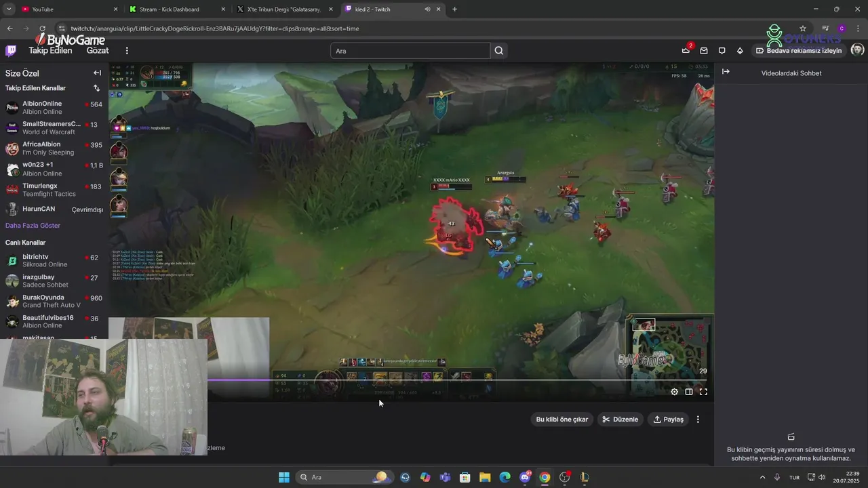The width and height of the screenshot is (868, 488).
Task: Open clip more options three dots
Action: [x=698, y=420]
